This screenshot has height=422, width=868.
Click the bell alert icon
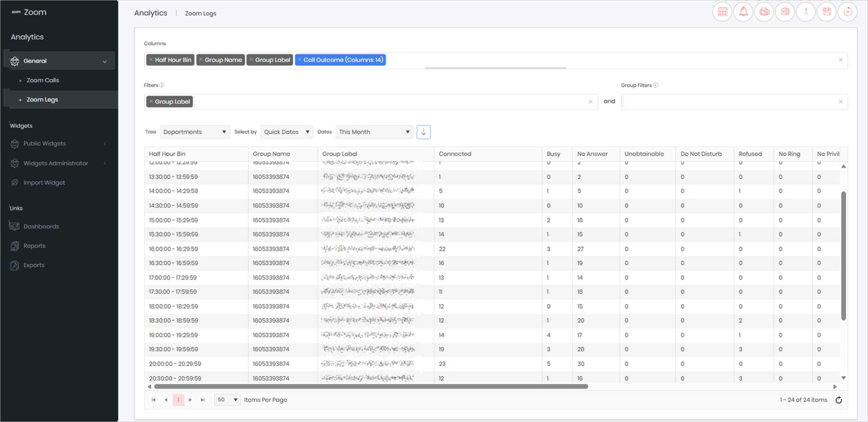click(x=743, y=12)
